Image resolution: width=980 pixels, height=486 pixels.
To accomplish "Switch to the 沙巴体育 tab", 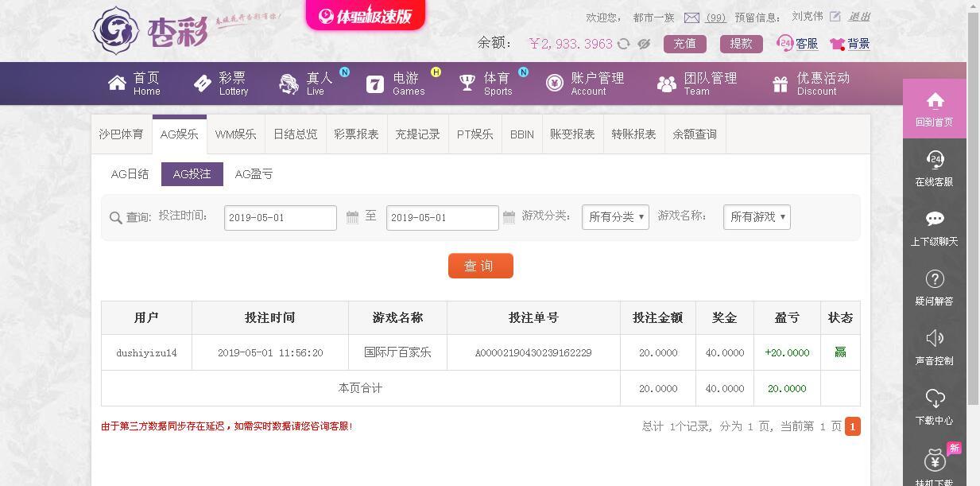I will (x=121, y=134).
